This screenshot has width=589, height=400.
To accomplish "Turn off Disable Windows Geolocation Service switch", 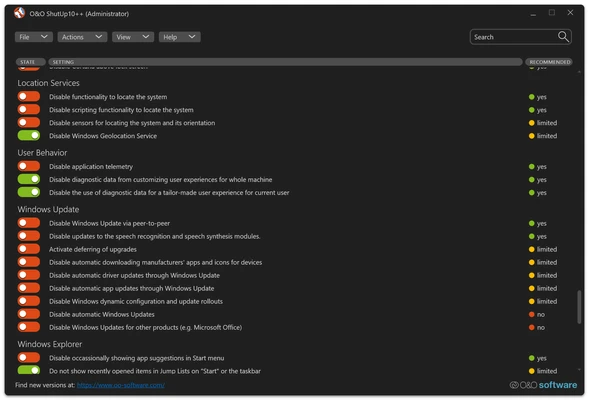I will click(x=29, y=136).
